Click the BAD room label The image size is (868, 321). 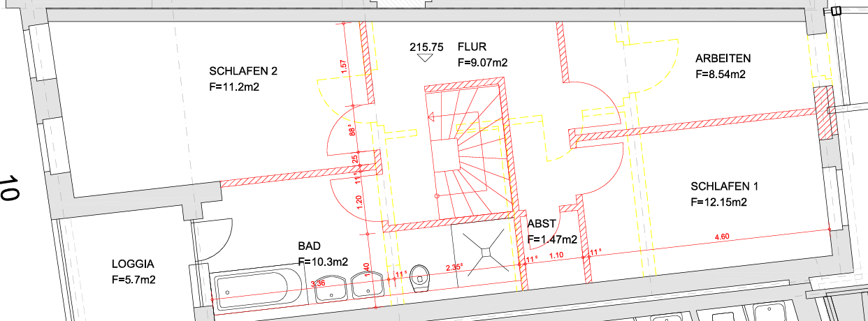(x=309, y=246)
